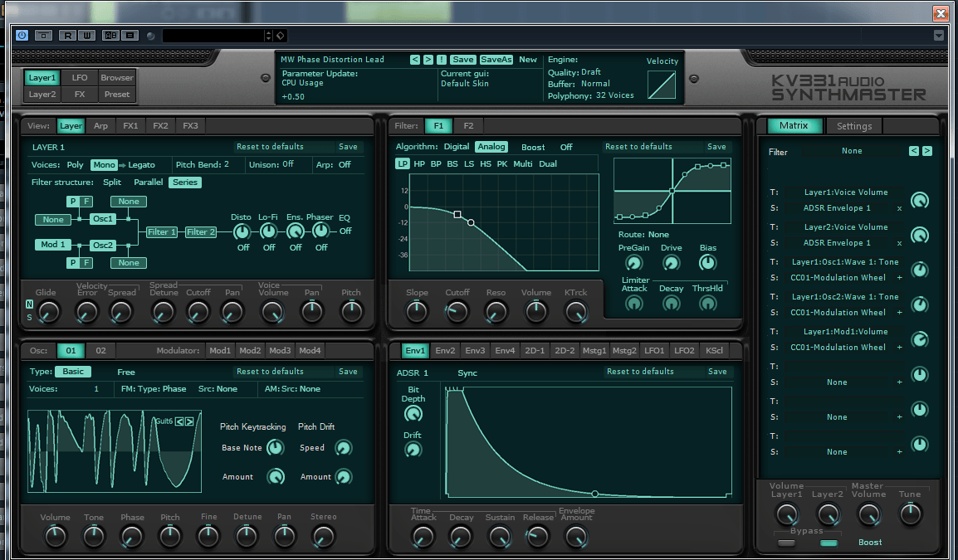
Task: Toggle Sync on the ADSR 1 envelope
Action: 467,373
